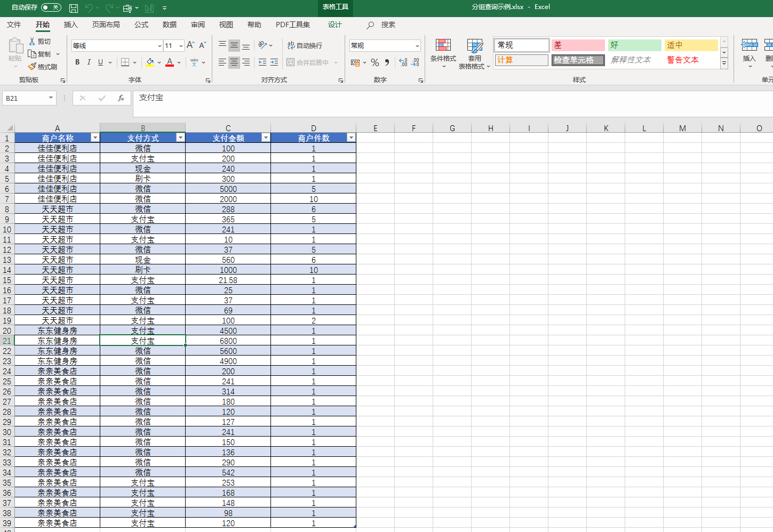Open the 支付方式 column filter dropdown

coord(180,138)
